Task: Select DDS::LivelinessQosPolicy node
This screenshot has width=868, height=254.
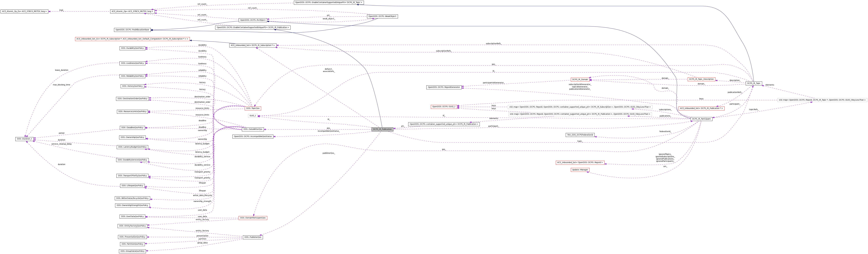Action: 132,63
